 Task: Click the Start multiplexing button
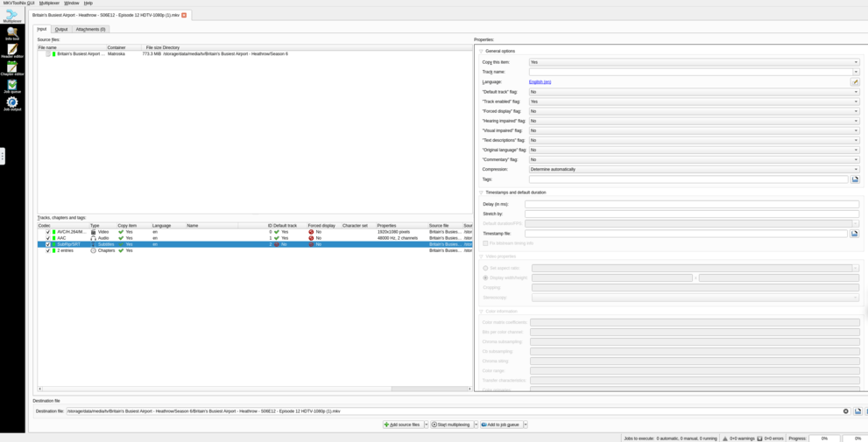coord(452,424)
